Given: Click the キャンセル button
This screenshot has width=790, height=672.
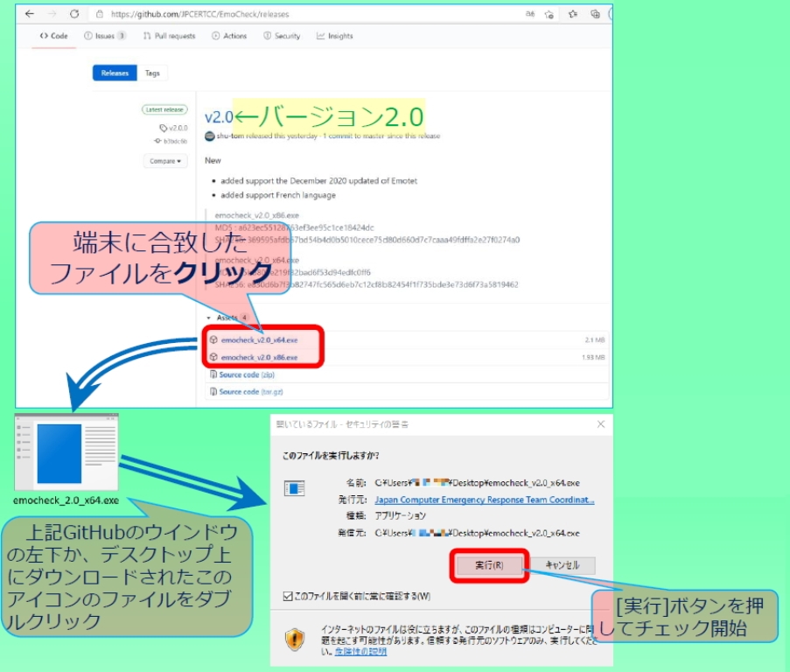Looking at the screenshot, I should (563, 565).
